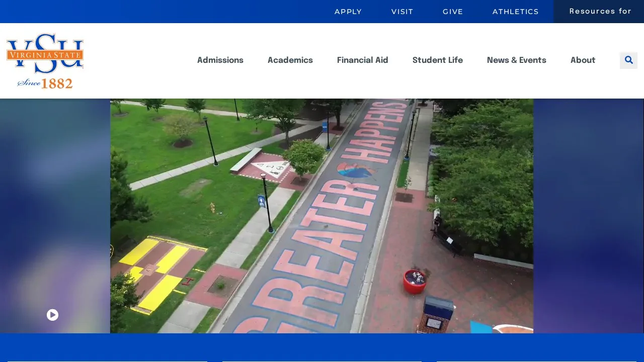Open the Give link in top bar

click(x=453, y=12)
